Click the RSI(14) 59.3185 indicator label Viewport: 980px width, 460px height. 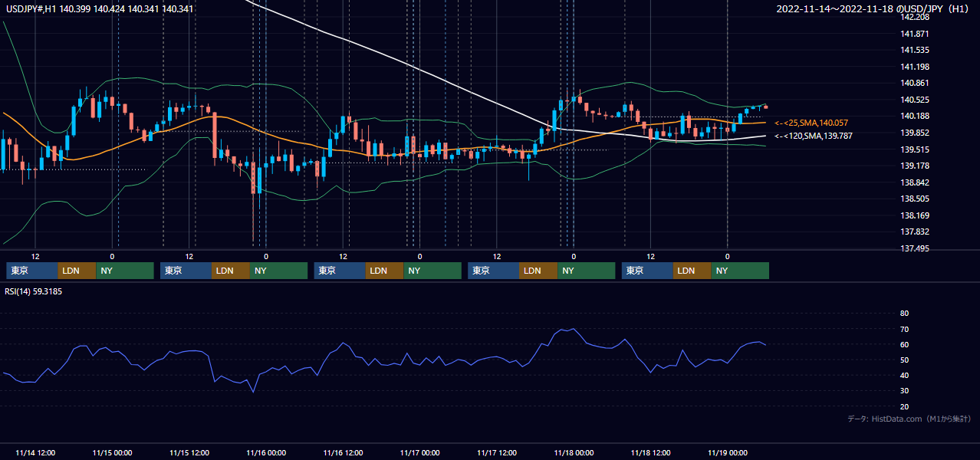click(x=34, y=292)
